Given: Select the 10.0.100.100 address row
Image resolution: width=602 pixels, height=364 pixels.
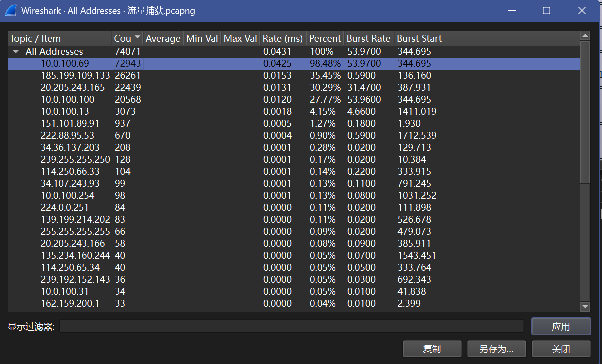Looking at the screenshot, I should pos(67,100).
